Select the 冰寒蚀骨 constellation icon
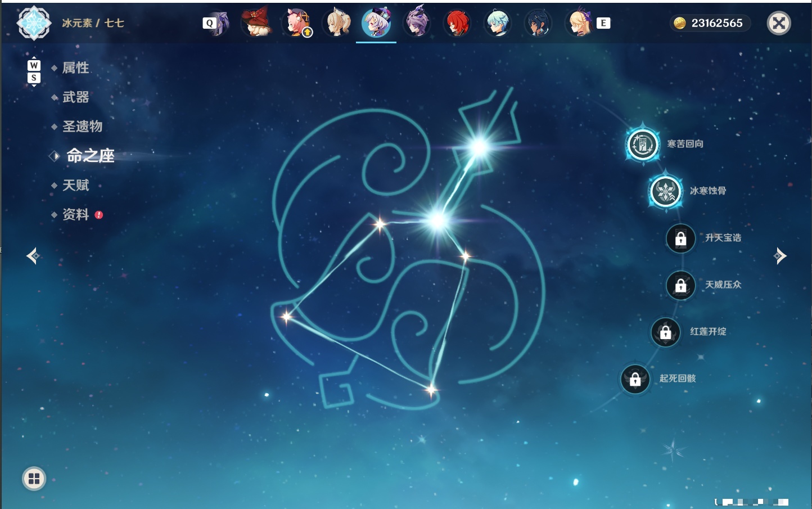Viewport: 812px width, 509px height. pos(666,191)
